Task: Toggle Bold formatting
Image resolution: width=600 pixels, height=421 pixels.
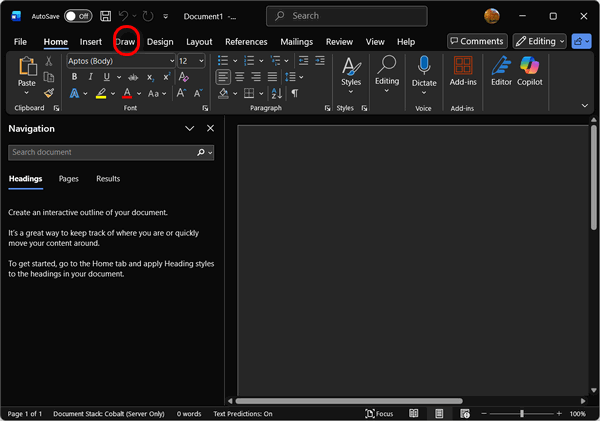Action: point(73,77)
